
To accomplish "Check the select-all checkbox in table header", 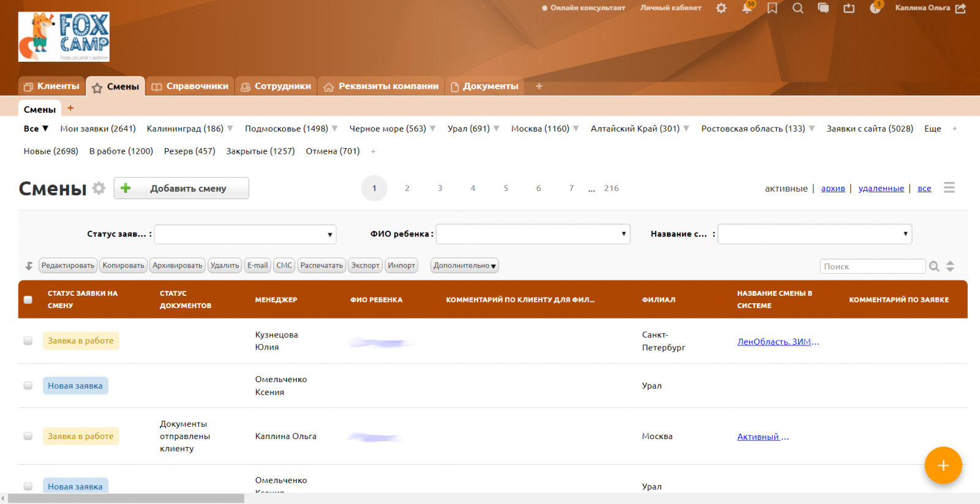I will click(x=28, y=299).
